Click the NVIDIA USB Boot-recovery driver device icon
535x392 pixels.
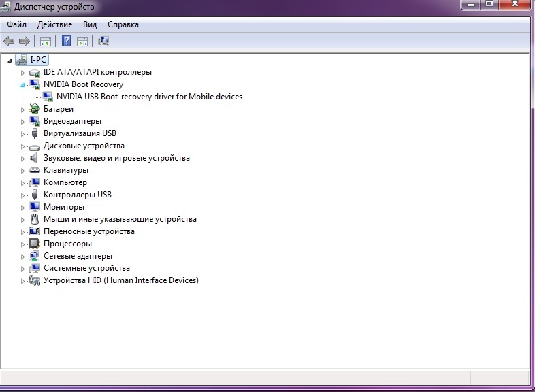pos(48,97)
